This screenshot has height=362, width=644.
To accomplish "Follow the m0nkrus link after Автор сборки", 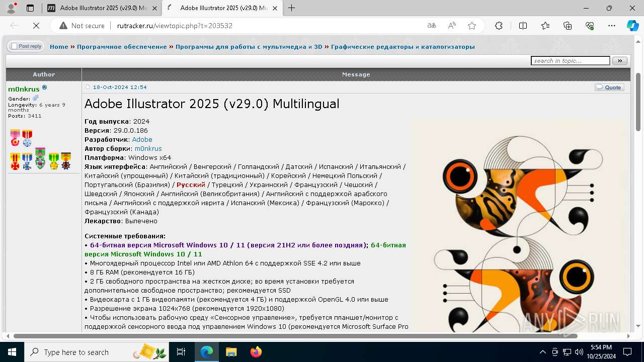I will click(148, 148).
